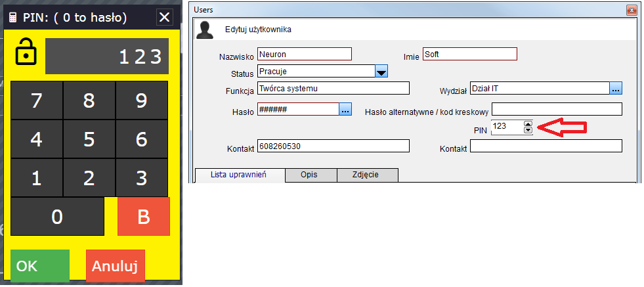Open the Status dropdown showing Pracuje
This screenshot has width=644, height=287.
click(322, 72)
